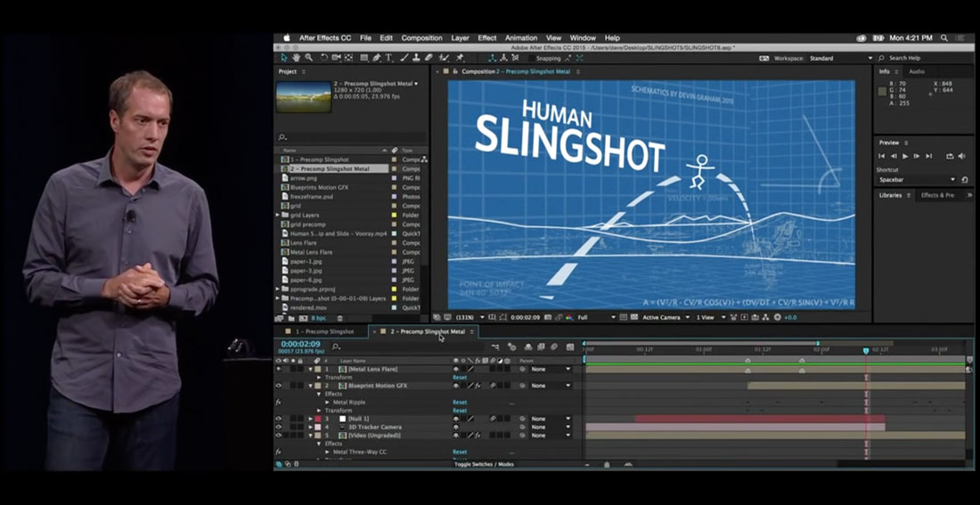980x505 pixels.
Task: Hide the Metal Lens Flare layer
Action: [279, 369]
